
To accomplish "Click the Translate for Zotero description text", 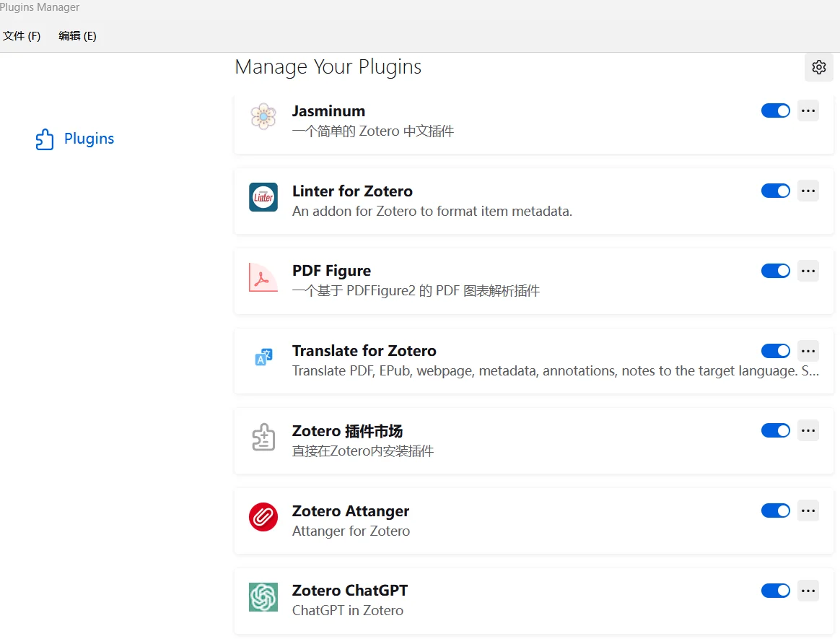I will tap(555, 371).
